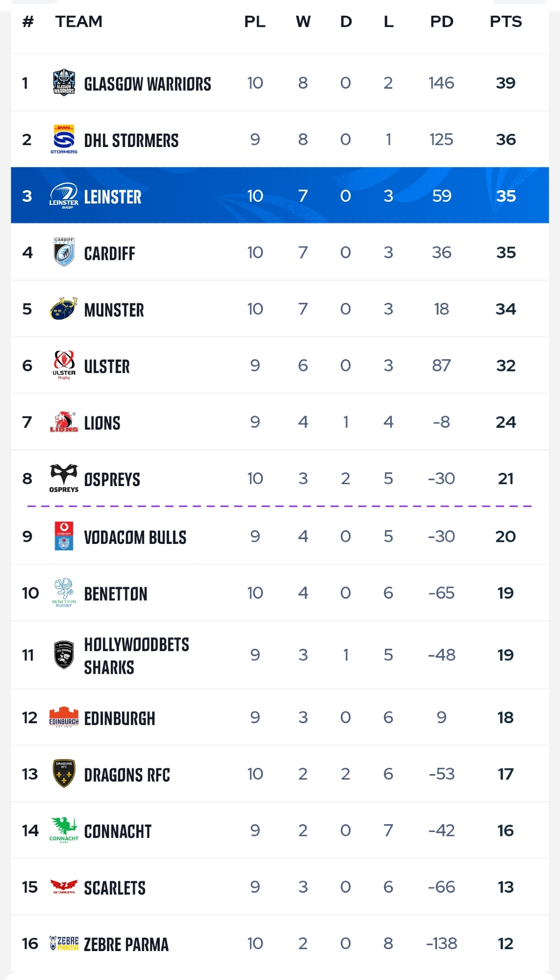The image size is (560, 980).
Task: Click the DHL Stormers logo
Action: [x=64, y=139]
